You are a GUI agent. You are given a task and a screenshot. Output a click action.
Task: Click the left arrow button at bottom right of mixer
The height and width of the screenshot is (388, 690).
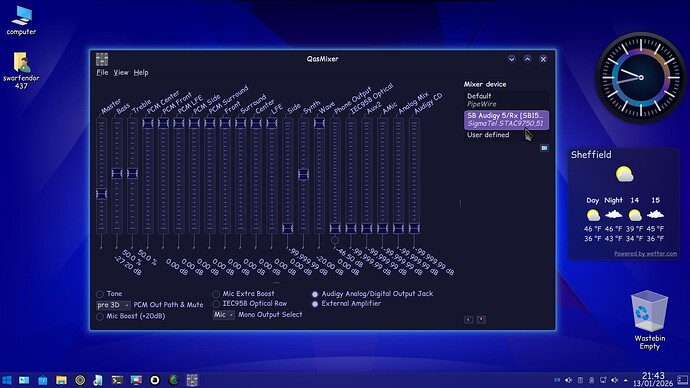point(469,320)
